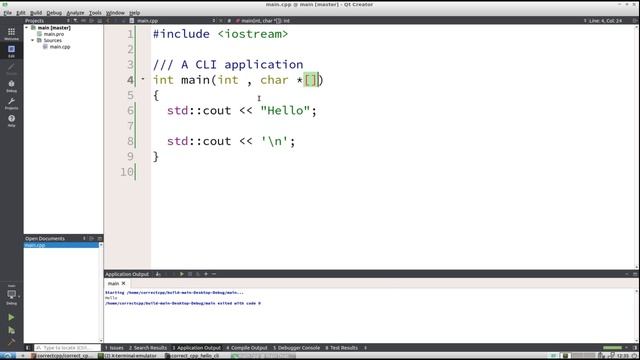Click the desktop start menu button
The image size is (640, 360).
point(8,356)
